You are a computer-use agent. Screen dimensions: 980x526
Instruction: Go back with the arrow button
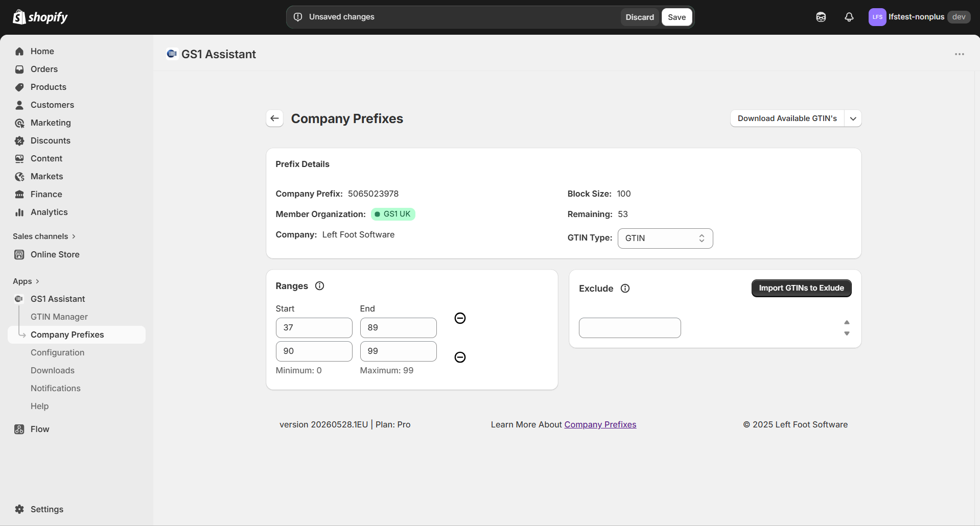click(x=275, y=118)
